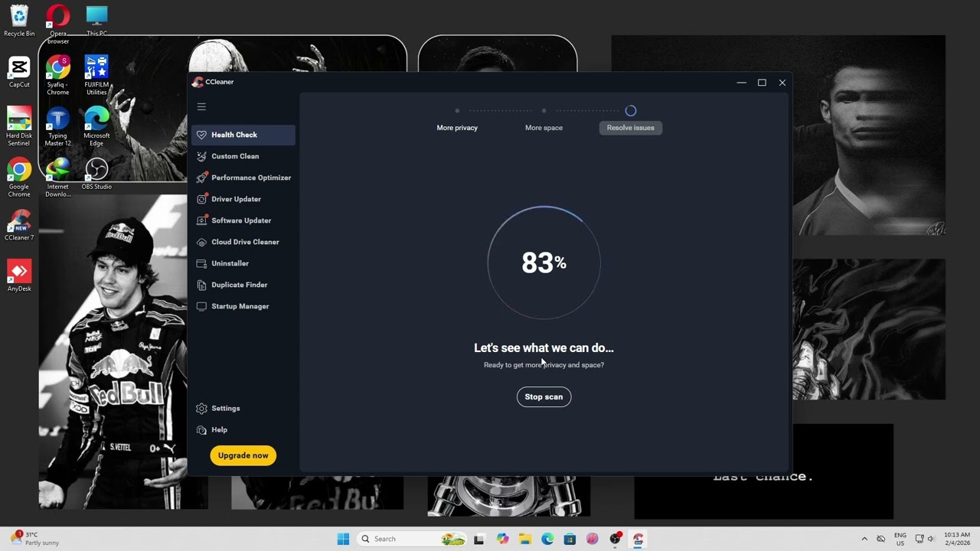Open Task View from taskbar
This screenshot has width=980, height=551.
[x=479, y=539]
